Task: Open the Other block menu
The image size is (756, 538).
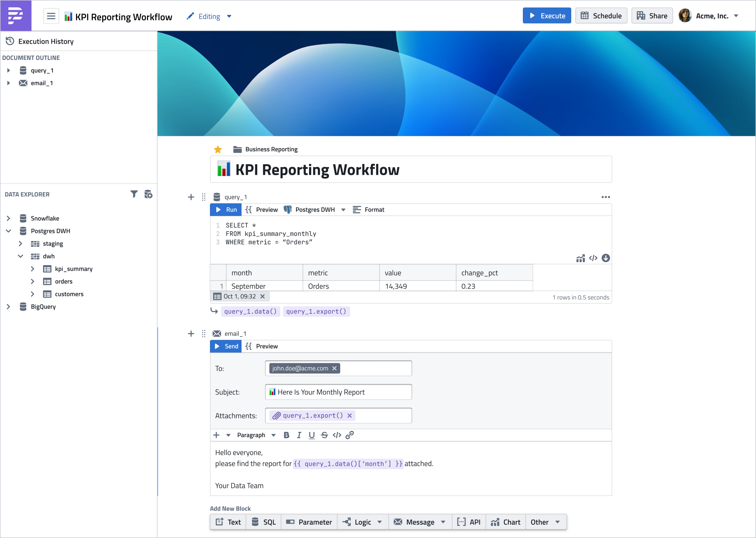Action: 545,522
